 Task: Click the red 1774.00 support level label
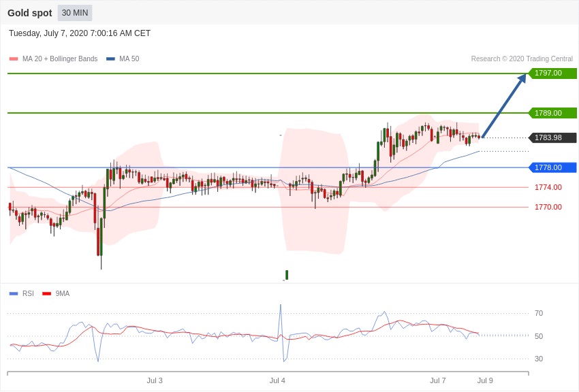pyautogui.click(x=548, y=187)
